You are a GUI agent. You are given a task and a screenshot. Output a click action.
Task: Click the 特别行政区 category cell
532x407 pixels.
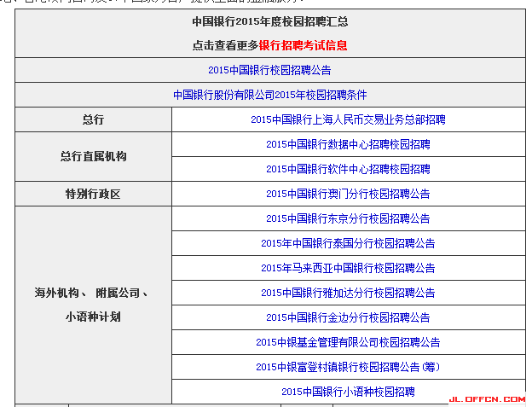coord(93,194)
